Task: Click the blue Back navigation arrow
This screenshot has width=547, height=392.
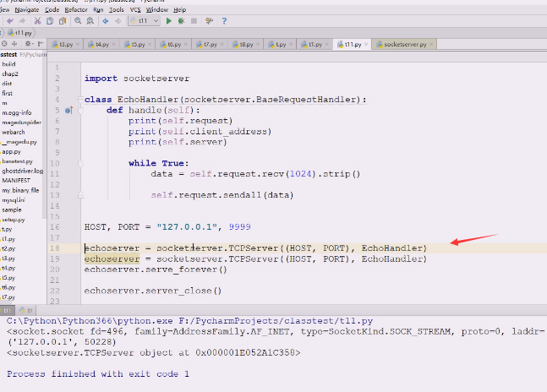Action: tap(106, 21)
